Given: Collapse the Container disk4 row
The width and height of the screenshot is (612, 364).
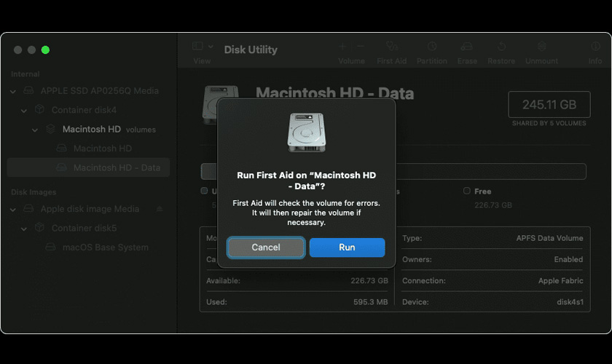Looking at the screenshot, I should 24,111.
